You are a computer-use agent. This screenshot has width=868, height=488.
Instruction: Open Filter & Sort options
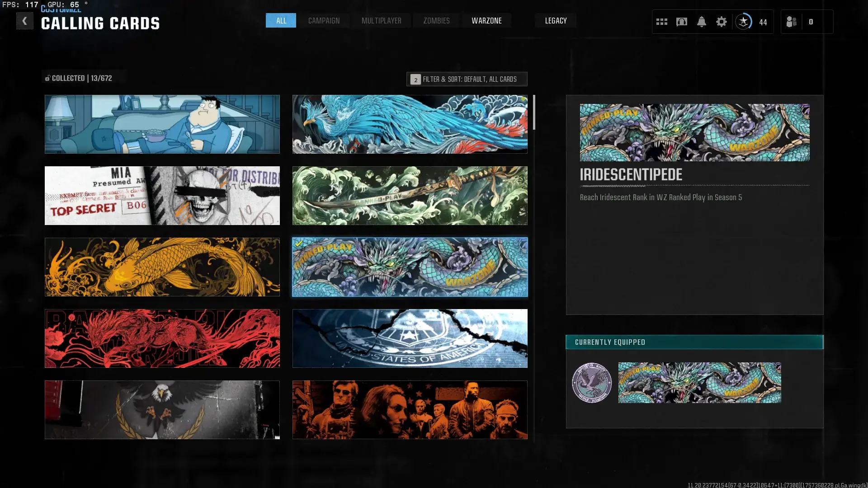[467, 79]
